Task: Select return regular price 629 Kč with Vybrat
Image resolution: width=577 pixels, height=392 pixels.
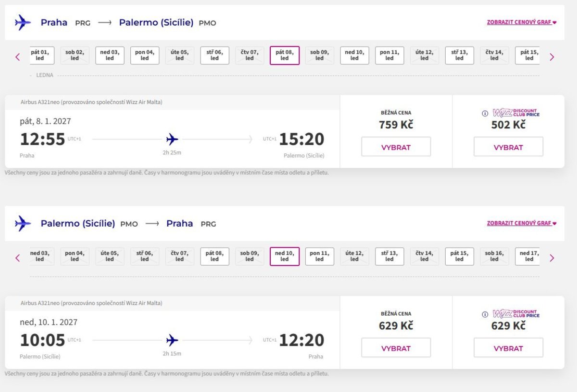Action: (396, 348)
